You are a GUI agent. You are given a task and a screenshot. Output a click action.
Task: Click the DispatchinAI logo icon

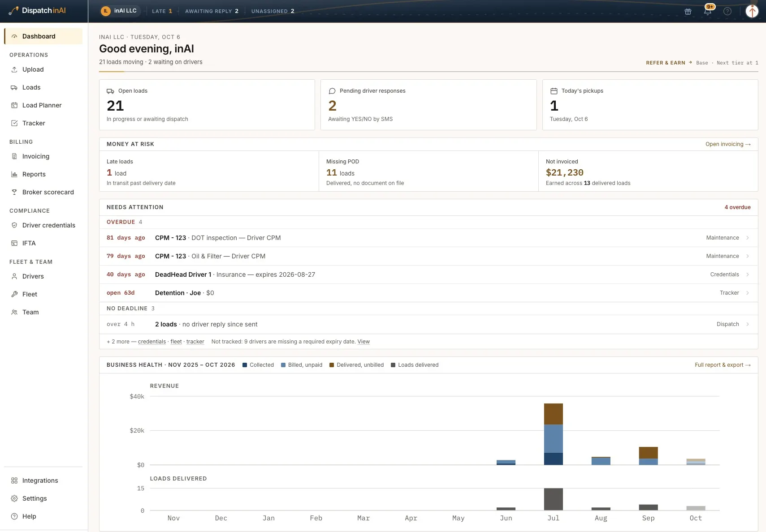[x=14, y=11]
